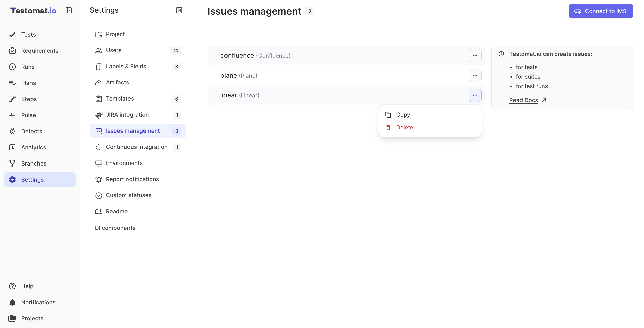Open Custom statuses settings
644x328 pixels.
tap(138, 195)
